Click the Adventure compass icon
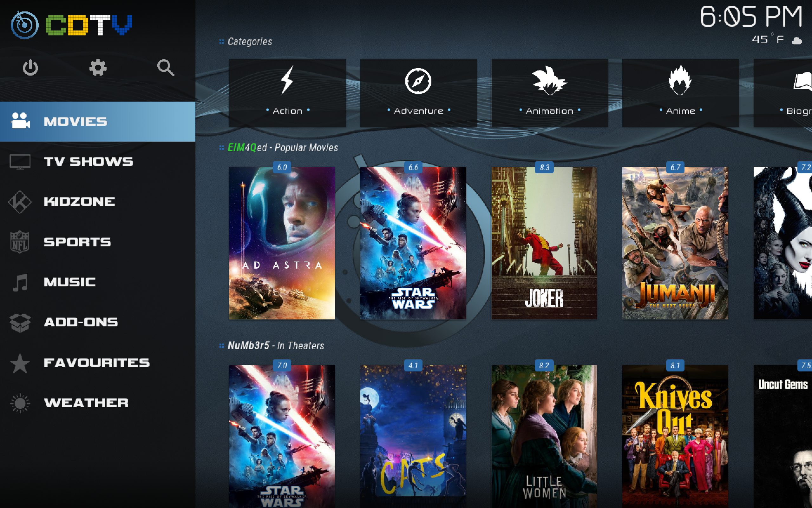The image size is (812, 508). (x=418, y=81)
